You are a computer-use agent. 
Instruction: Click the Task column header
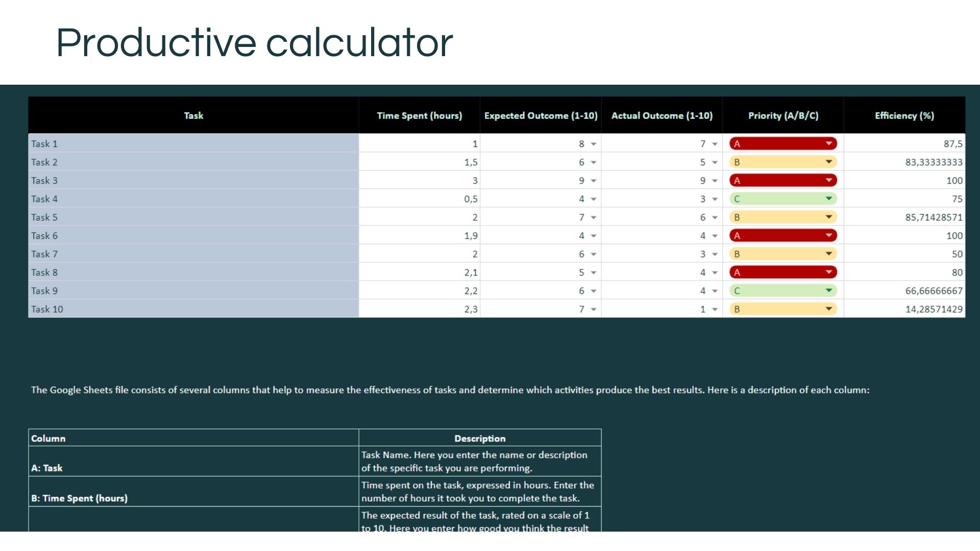[x=193, y=116]
